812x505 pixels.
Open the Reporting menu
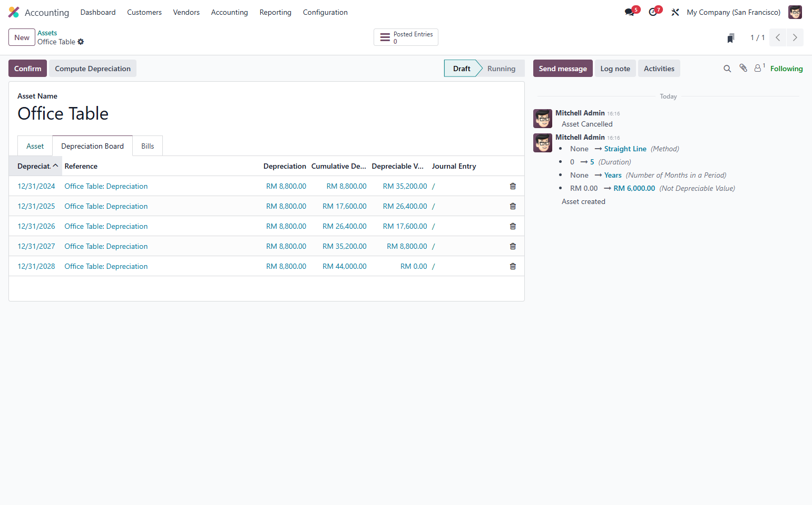pyautogui.click(x=276, y=12)
